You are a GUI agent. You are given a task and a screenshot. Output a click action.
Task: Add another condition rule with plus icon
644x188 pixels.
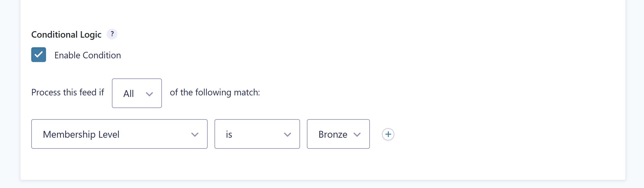(388, 134)
